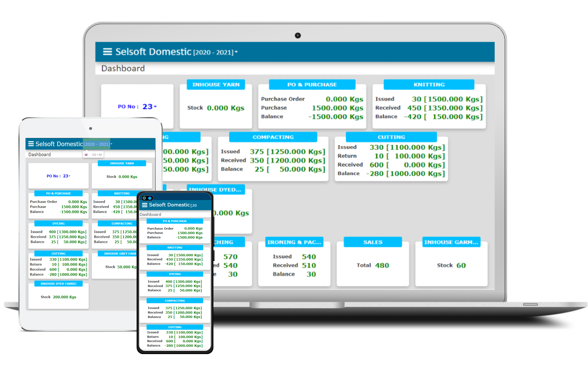Click Issued 400 [1300.000 Kgs] in tablet Dyeing card
Screen dimensions: 588x368
[x=59, y=232]
